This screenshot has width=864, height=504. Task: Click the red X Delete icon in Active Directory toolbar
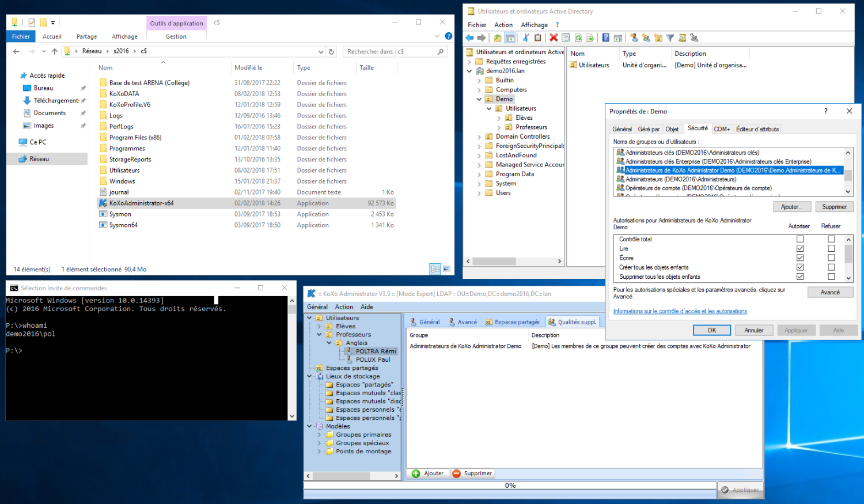tap(554, 38)
